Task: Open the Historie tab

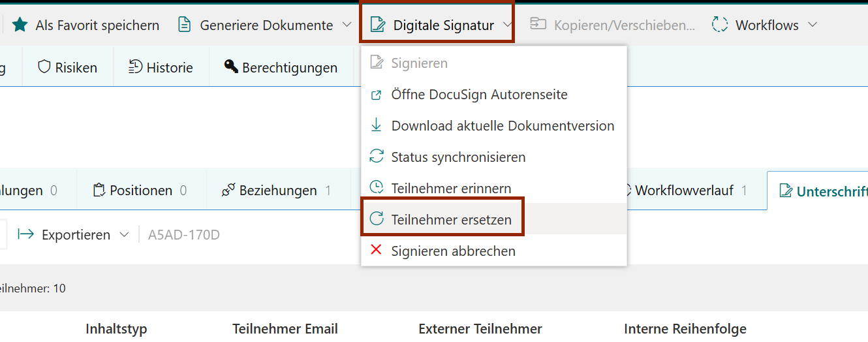Action: pyautogui.click(x=161, y=67)
